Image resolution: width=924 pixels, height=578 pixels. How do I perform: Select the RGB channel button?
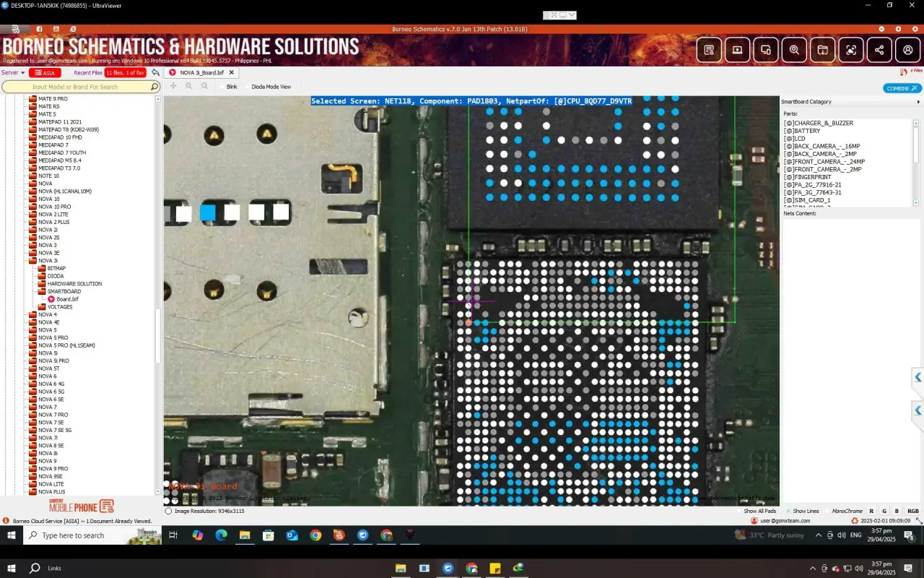(x=913, y=511)
